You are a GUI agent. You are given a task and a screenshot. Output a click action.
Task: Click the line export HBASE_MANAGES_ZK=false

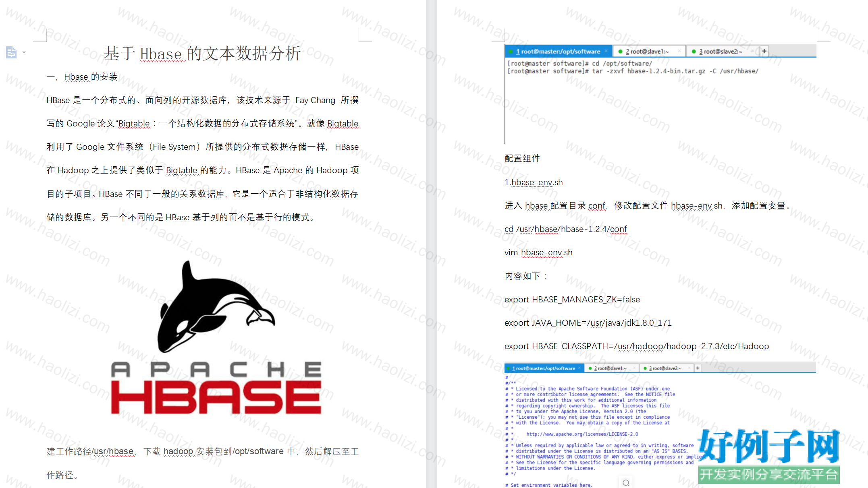point(572,300)
